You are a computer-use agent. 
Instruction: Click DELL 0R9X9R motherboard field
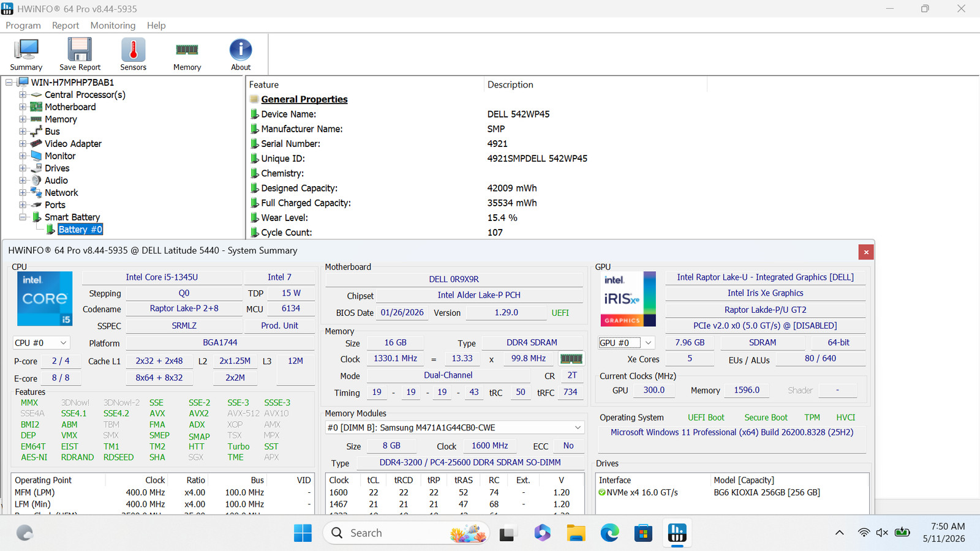(454, 279)
